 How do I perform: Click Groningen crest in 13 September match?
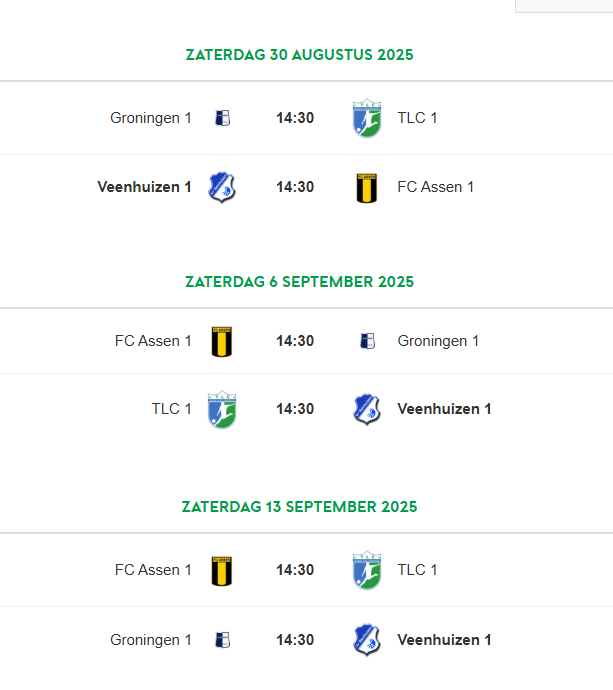[223, 640]
